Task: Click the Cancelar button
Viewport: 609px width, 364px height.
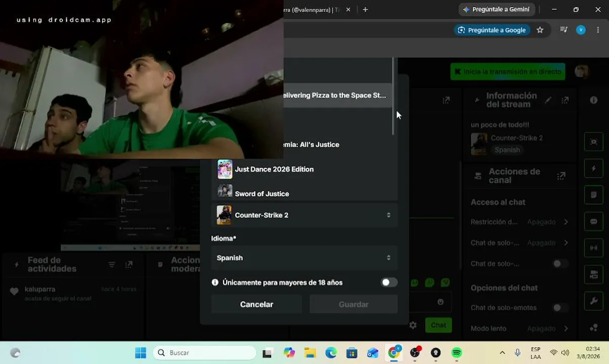Action: [x=256, y=304]
